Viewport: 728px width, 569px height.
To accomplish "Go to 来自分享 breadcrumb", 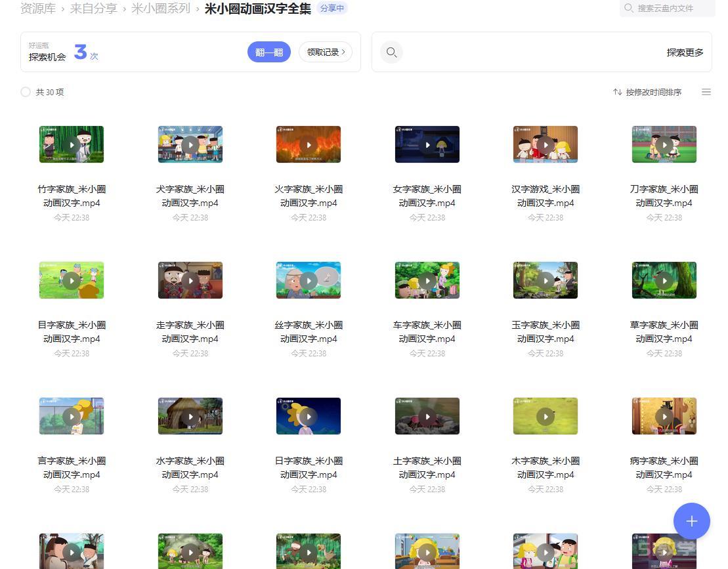I will [x=93, y=9].
